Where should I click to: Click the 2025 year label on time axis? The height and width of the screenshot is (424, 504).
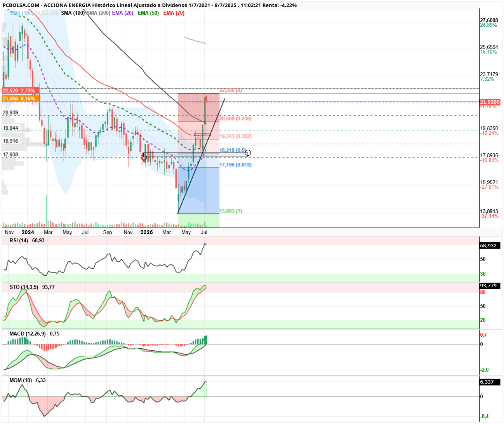tap(146, 232)
